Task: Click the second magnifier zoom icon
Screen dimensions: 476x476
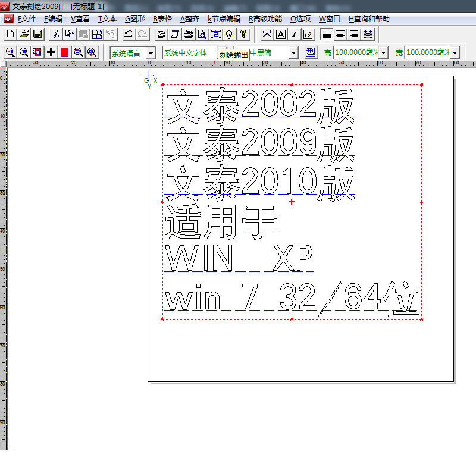Action: [x=24, y=52]
